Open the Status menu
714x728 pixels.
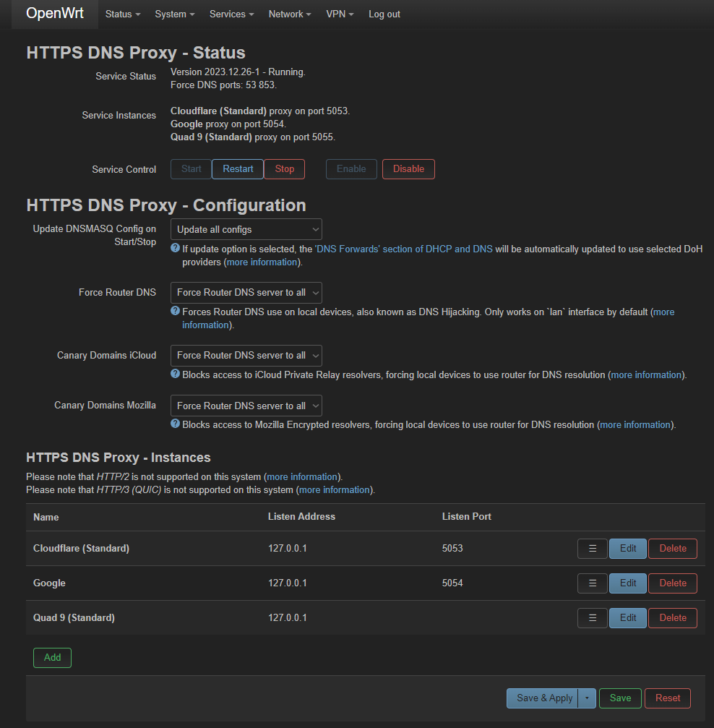pyautogui.click(x=123, y=14)
